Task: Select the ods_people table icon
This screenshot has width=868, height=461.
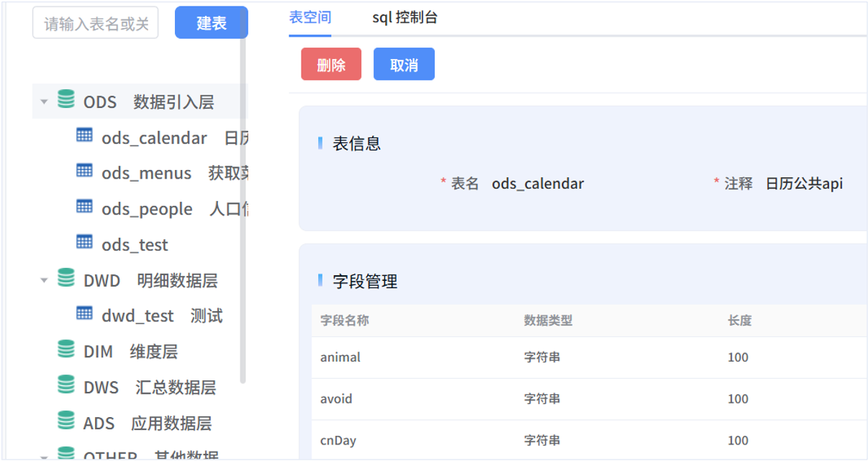Action: tap(84, 208)
